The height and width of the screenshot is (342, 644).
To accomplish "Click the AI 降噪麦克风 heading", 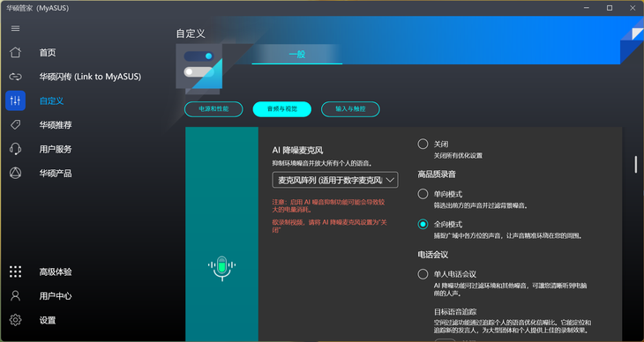I will point(297,151).
